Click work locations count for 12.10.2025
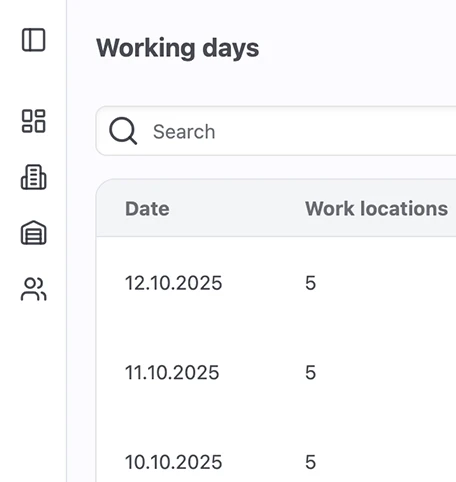Screen dimensions: 456x482 [310, 283]
